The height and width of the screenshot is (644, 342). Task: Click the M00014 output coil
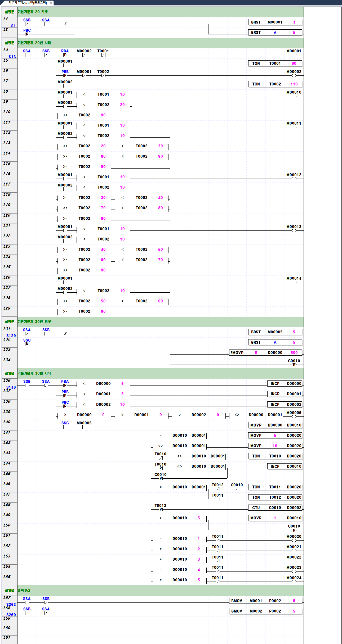pyautogui.click(x=294, y=282)
